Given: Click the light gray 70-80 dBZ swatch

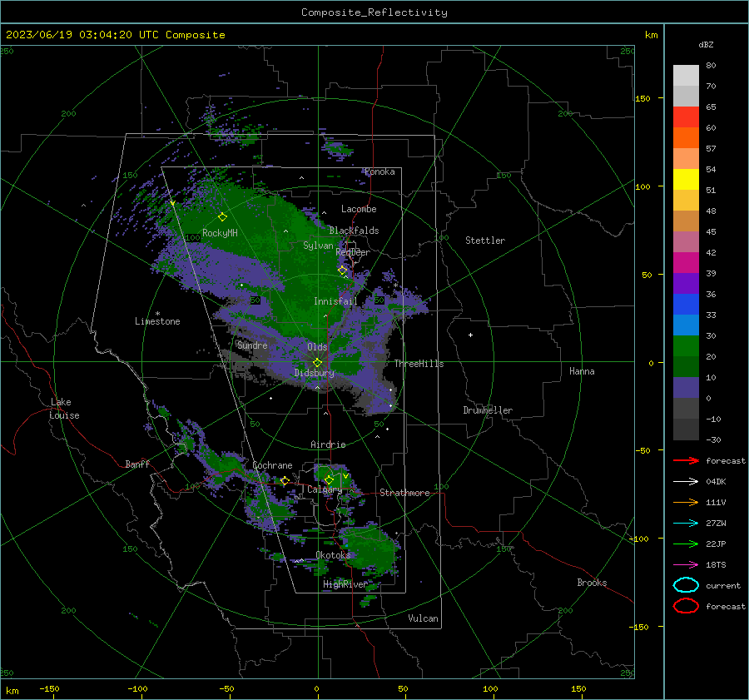Looking at the screenshot, I should pos(686,75).
